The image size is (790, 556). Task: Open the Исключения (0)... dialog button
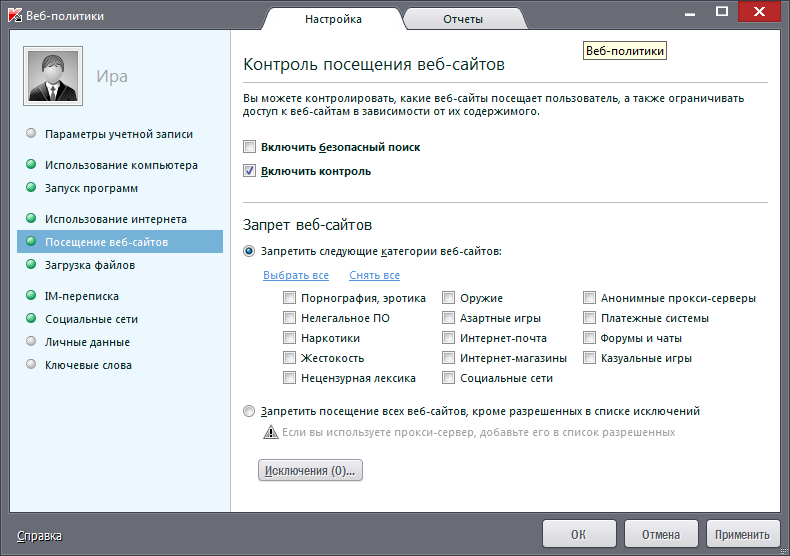[x=310, y=470]
